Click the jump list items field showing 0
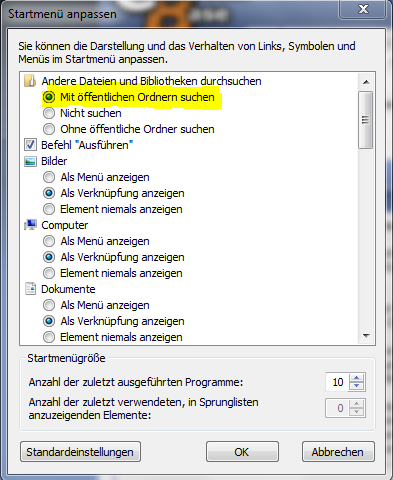This screenshot has height=480, width=393. click(x=337, y=408)
